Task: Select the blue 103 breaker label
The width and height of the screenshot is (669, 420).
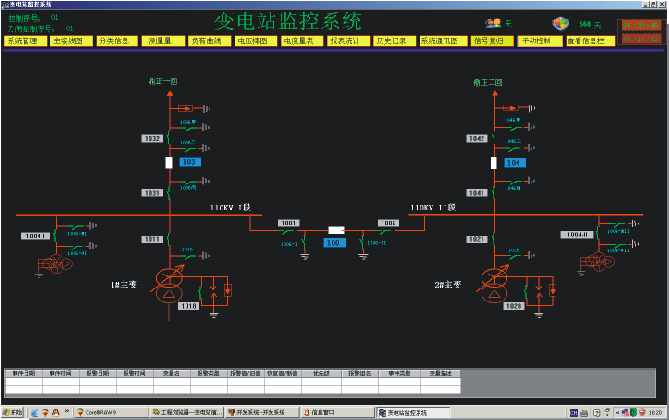Action: click(190, 161)
